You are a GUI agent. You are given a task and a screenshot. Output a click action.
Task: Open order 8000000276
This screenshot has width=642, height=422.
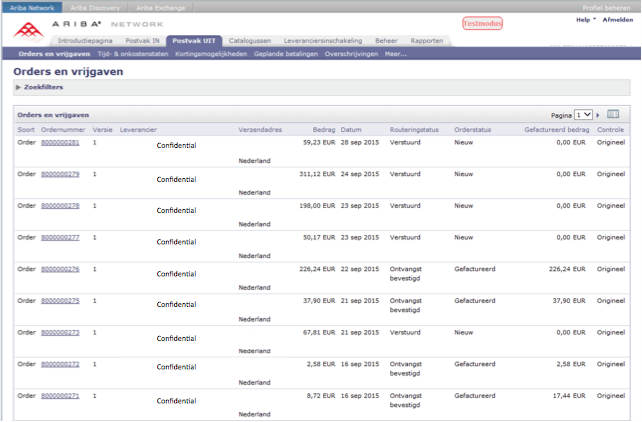coord(60,269)
